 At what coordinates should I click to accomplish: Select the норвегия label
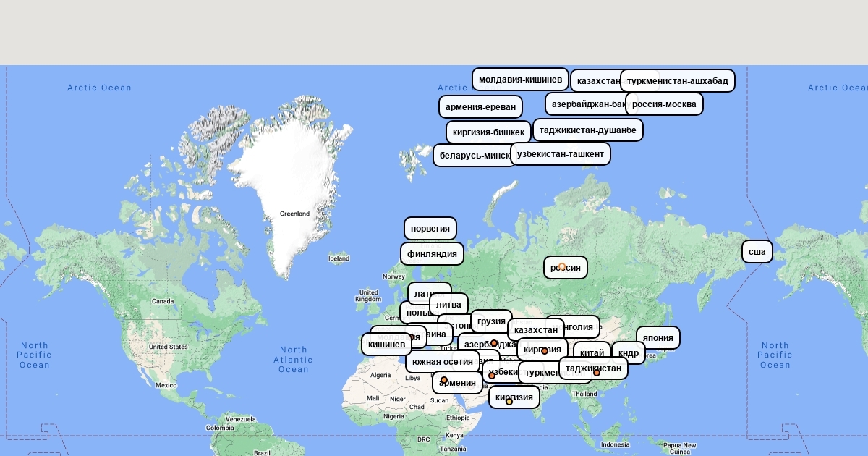click(430, 228)
